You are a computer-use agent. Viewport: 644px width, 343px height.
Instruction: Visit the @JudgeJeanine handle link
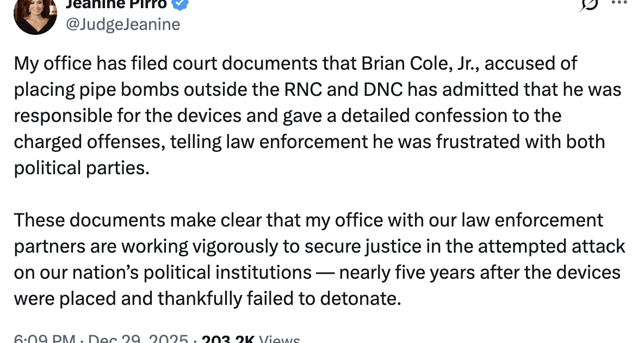coord(122,24)
